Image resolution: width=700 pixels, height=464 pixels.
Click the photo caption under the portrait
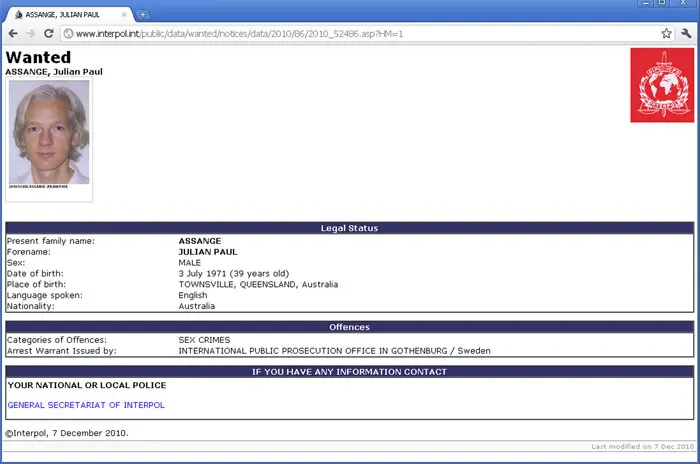point(38,186)
